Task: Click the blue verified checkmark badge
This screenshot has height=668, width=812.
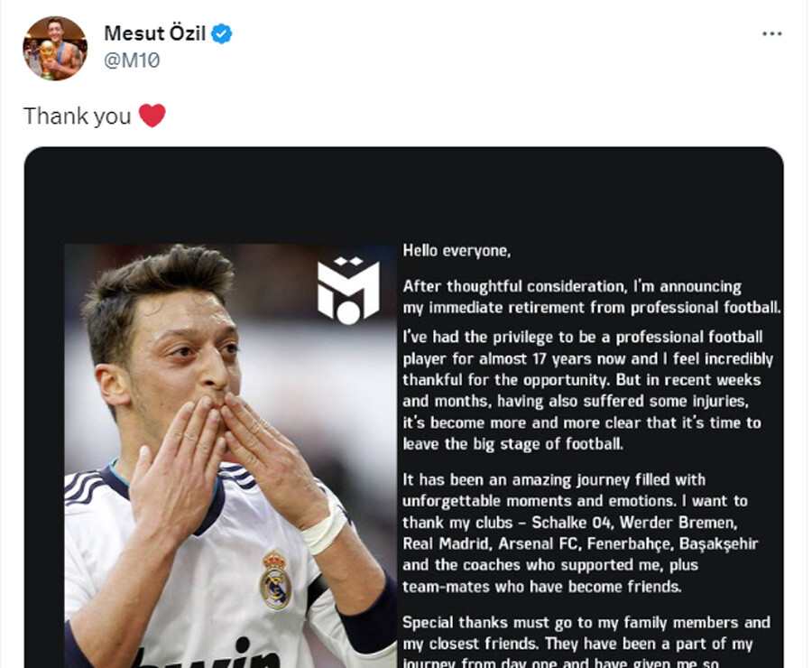Action: pyautogui.click(x=222, y=34)
